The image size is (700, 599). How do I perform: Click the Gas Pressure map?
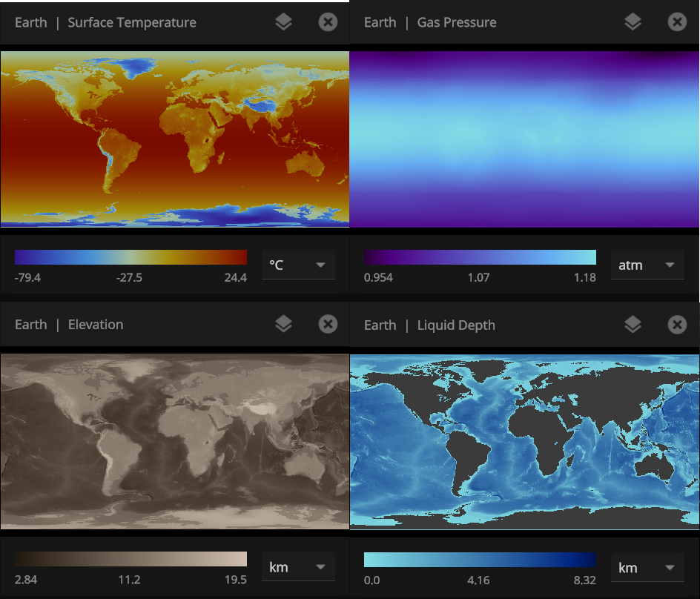[x=524, y=139]
